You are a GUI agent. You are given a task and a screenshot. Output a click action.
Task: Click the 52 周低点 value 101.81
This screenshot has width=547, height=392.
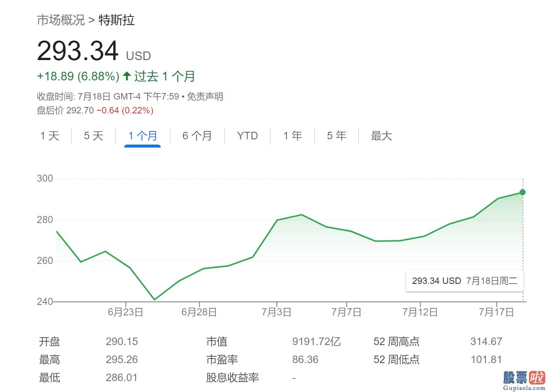(x=486, y=359)
